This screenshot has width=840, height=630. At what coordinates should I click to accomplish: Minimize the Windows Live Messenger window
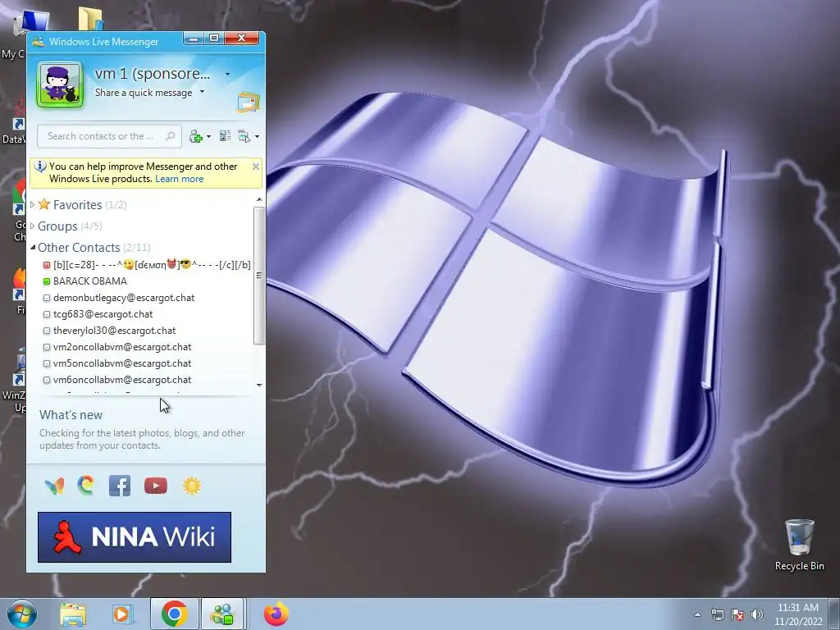(194, 38)
